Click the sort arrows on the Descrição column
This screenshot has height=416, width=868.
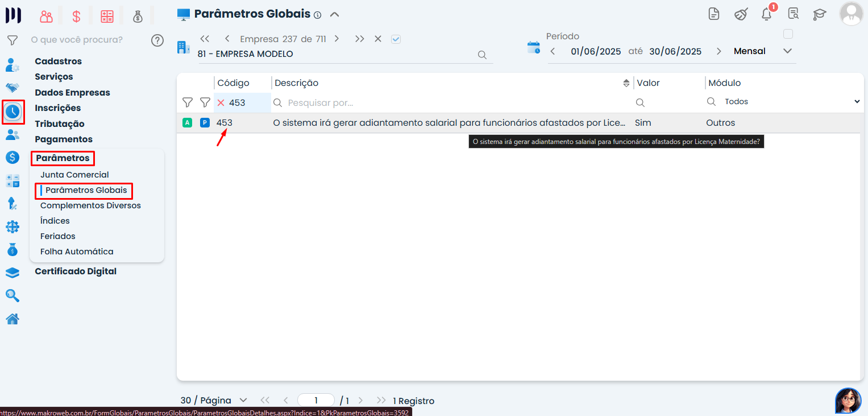626,83
